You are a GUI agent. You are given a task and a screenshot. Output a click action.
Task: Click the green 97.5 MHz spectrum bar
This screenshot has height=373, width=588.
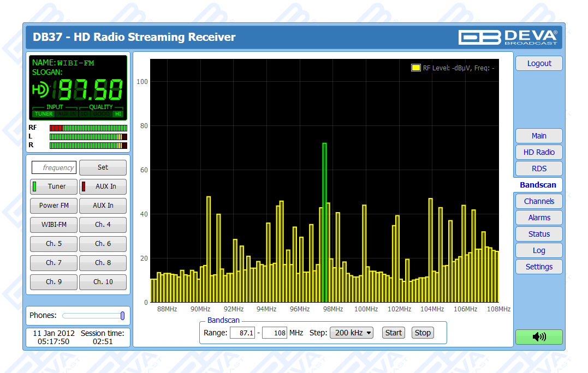coord(324,222)
